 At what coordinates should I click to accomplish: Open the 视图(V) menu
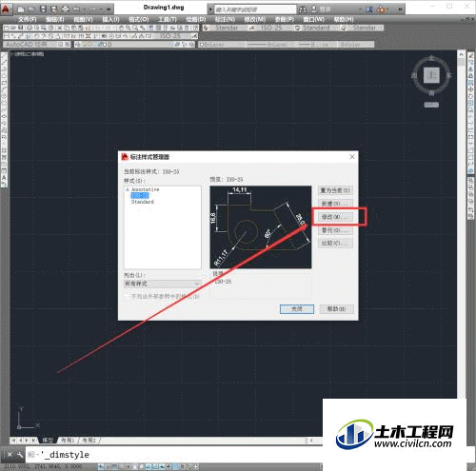click(83, 19)
